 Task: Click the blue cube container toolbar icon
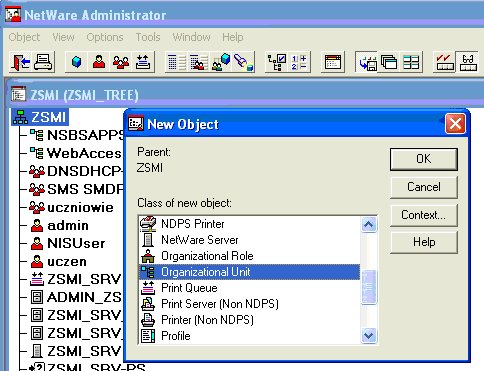point(76,62)
